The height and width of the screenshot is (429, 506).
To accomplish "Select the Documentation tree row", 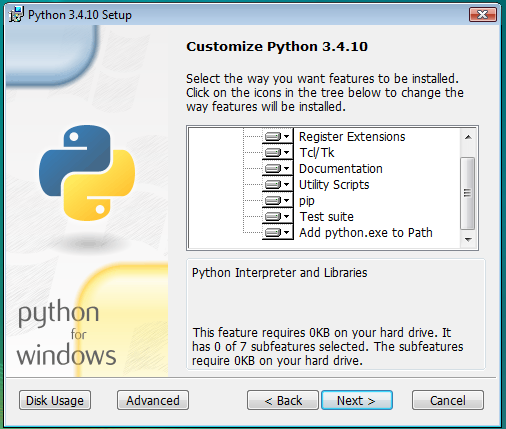I will pos(341,169).
